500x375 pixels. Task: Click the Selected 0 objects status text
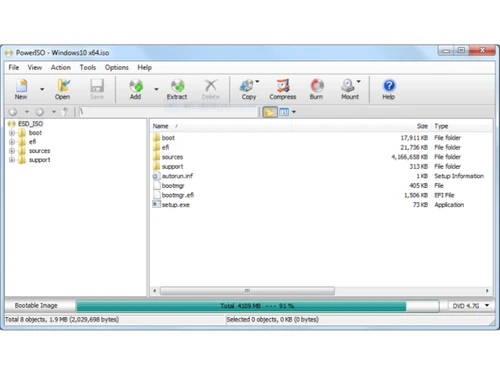(x=273, y=319)
